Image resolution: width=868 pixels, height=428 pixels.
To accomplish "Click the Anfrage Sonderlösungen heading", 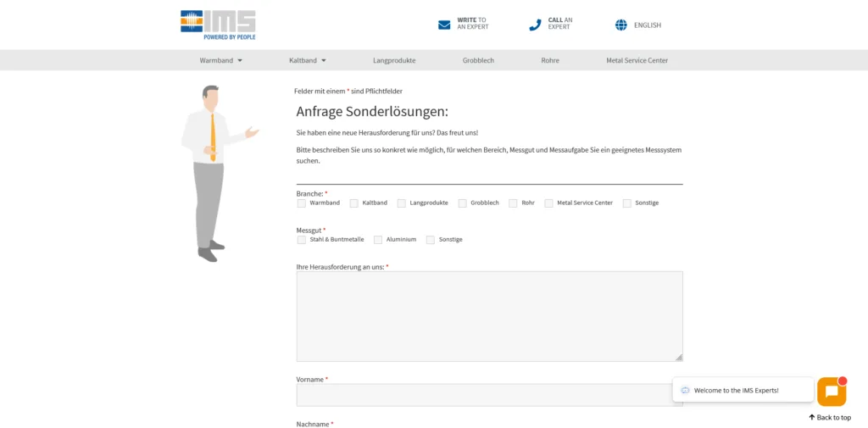I will (372, 111).
